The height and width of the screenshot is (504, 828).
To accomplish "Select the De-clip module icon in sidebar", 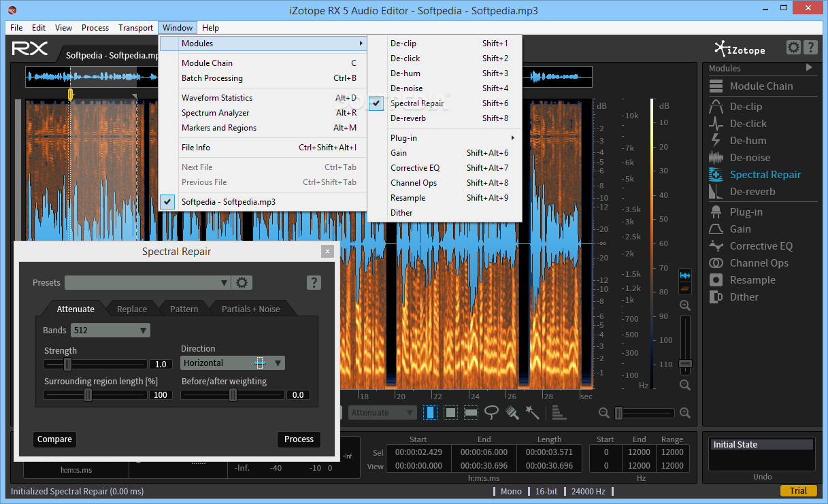I will pos(716,107).
